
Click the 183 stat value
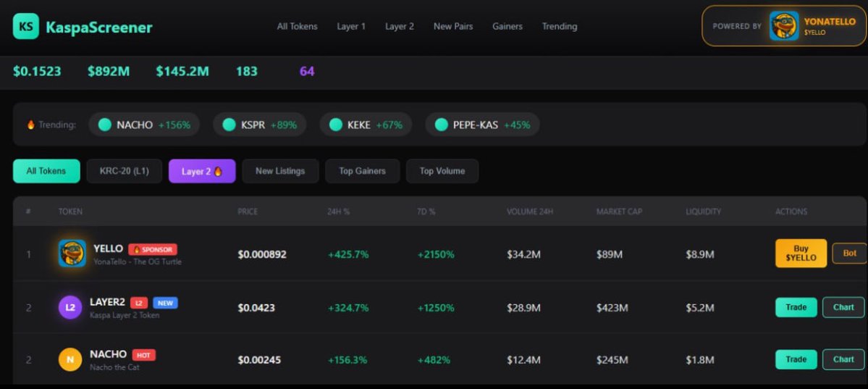pyautogui.click(x=246, y=72)
